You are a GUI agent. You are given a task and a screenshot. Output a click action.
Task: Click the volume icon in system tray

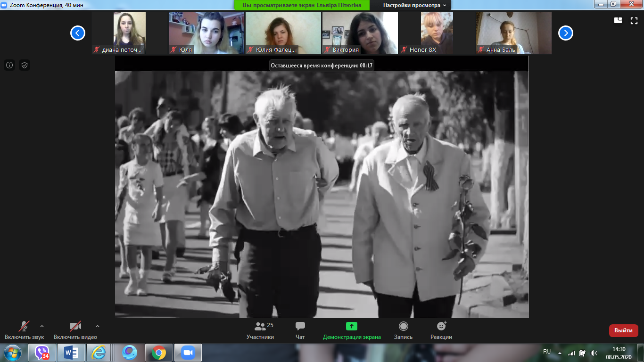click(x=594, y=353)
